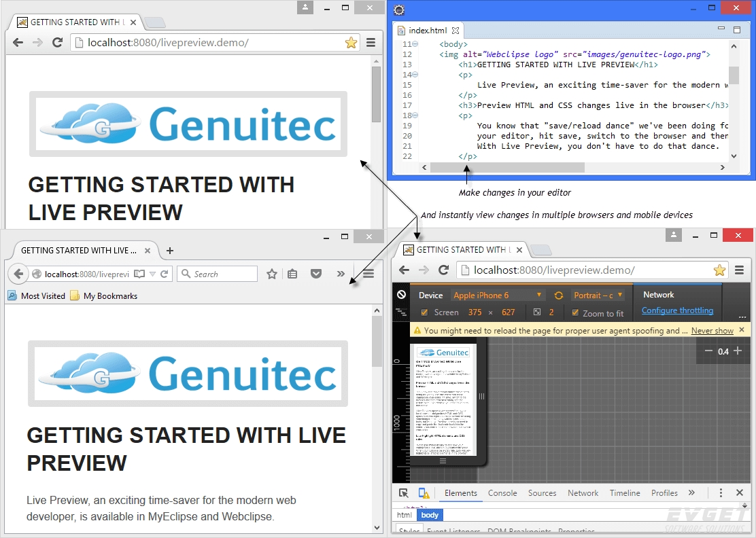Open more device options ellipsis in DevTools
The width and height of the screenshot is (756, 538).
[742, 317]
